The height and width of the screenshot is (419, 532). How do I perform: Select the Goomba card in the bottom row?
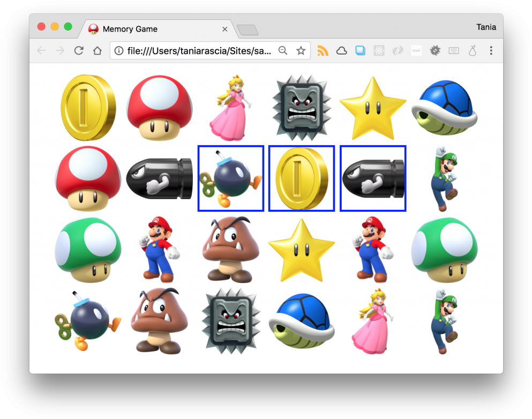pos(160,321)
